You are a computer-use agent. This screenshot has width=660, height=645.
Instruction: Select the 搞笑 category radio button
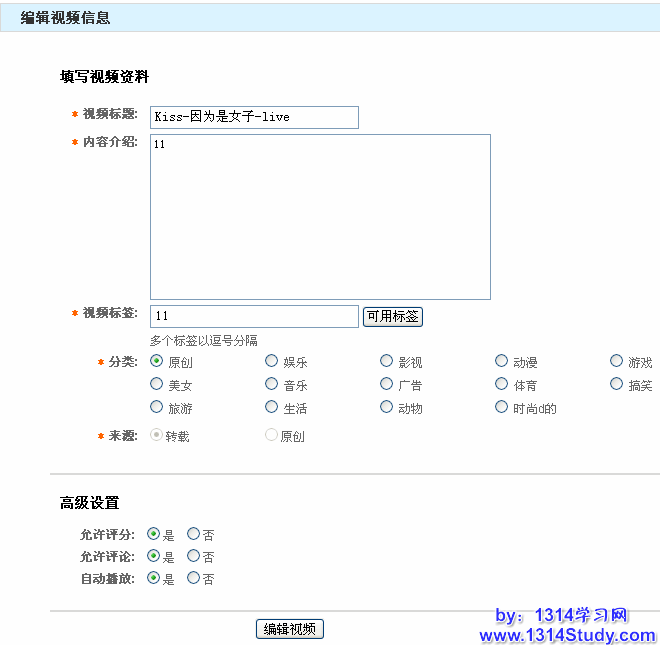click(617, 384)
